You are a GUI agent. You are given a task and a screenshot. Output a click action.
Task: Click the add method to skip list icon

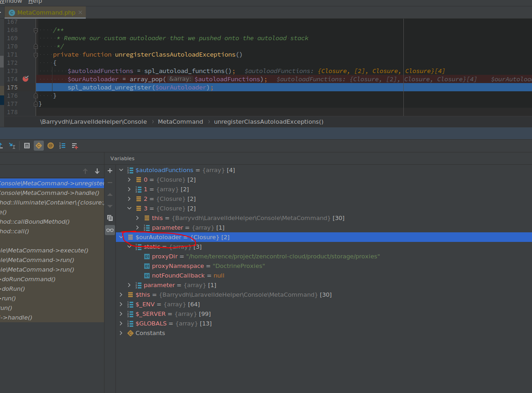(x=75, y=146)
